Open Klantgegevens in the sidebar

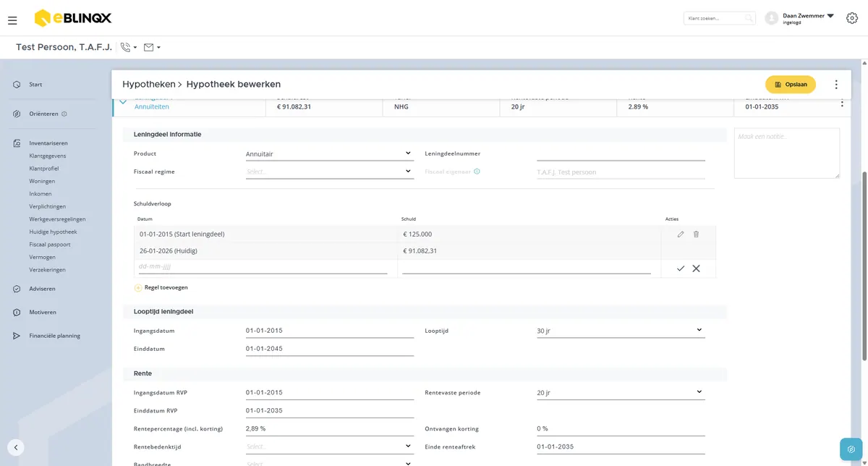tap(48, 156)
